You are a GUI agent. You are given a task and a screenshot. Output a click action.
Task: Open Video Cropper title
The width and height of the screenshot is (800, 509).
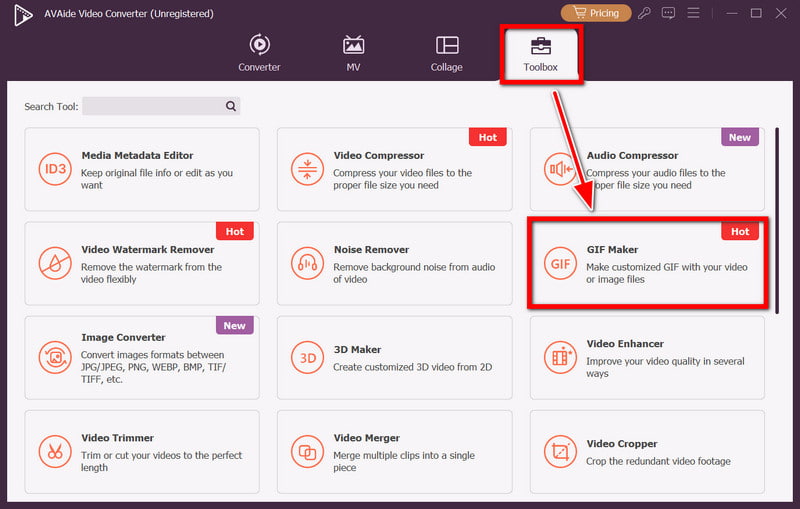[x=621, y=444]
